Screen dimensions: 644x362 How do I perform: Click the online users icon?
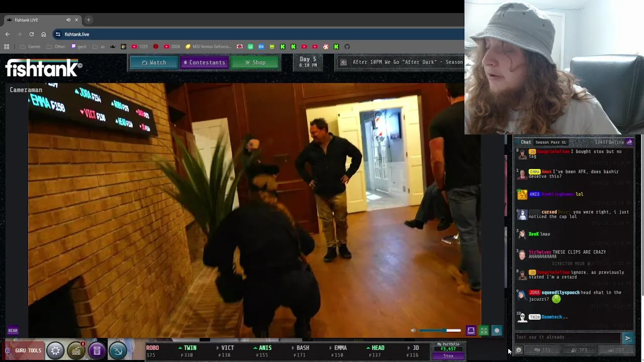tap(629, 142)
